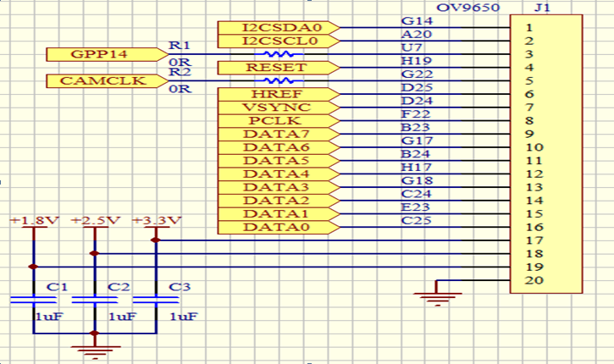The image size is (614, 364).
Task: Select the I2CSDA0 port
Action: (279, 28)
